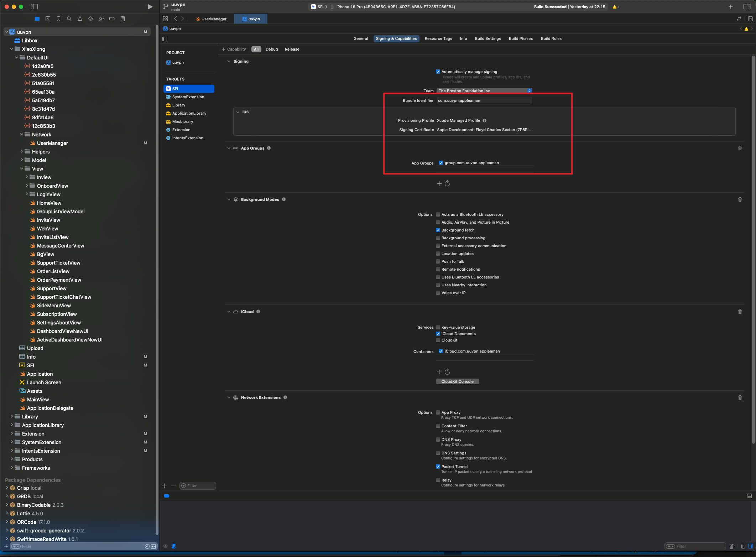Screen dimensions: 756x557
Task: Collapse the Background Modes section
Action: 229,199
